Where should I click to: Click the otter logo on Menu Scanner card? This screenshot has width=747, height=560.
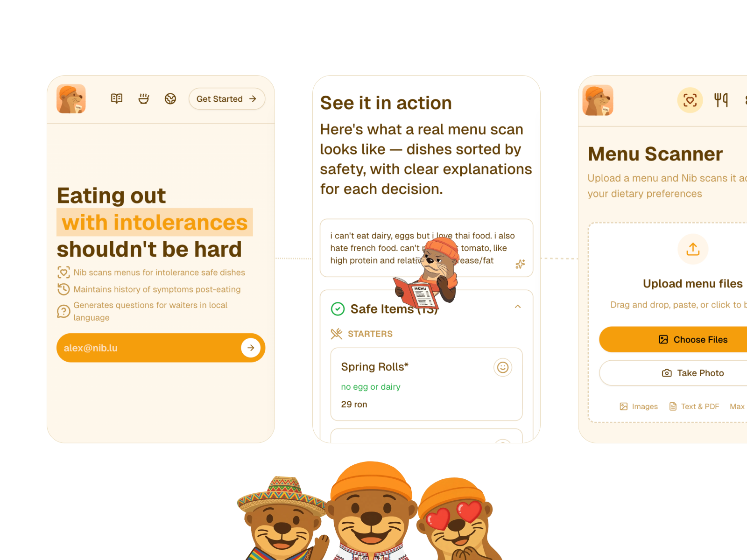pyautogui.click(x=598, y=100)
